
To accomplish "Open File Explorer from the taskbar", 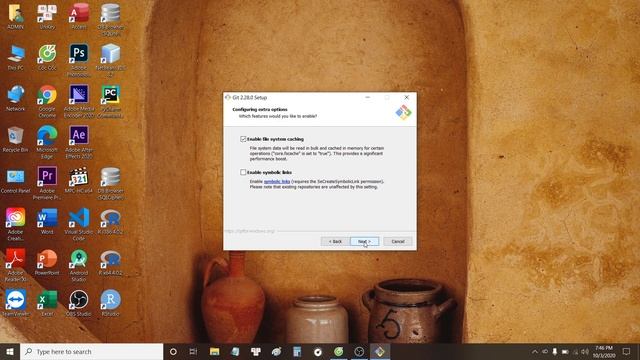I will coord(214,351).
